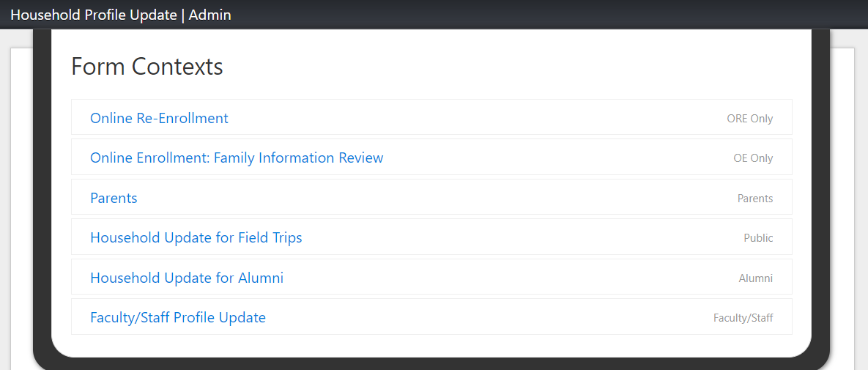Click the 'Form Contexts' heading
Screen dimensions: 868x370
click(146, 67)
